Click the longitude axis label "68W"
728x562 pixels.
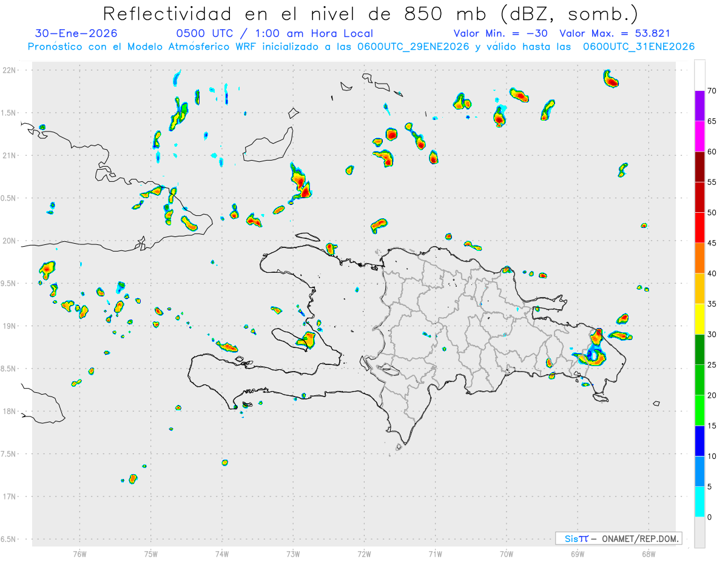[648, 554]
